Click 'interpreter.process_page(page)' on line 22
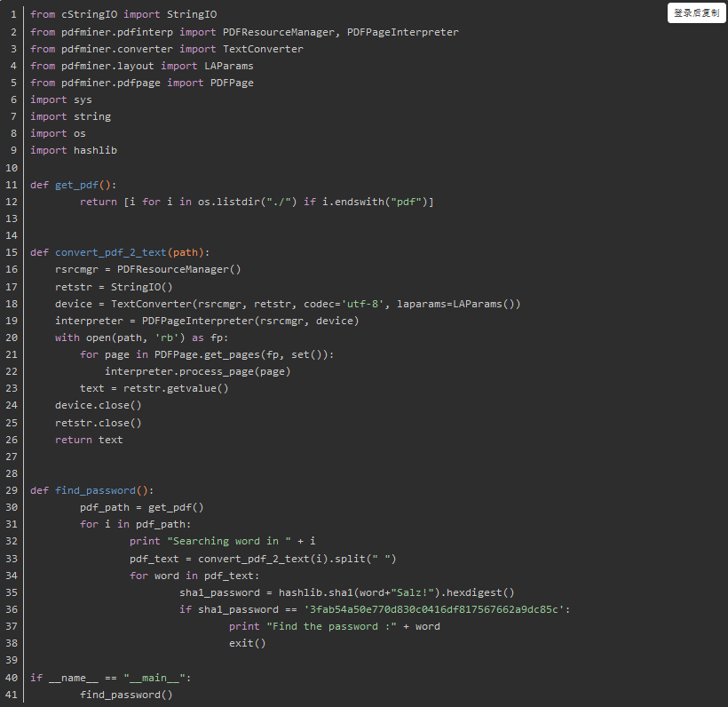 pyautogui.click(x=198, y=371)
